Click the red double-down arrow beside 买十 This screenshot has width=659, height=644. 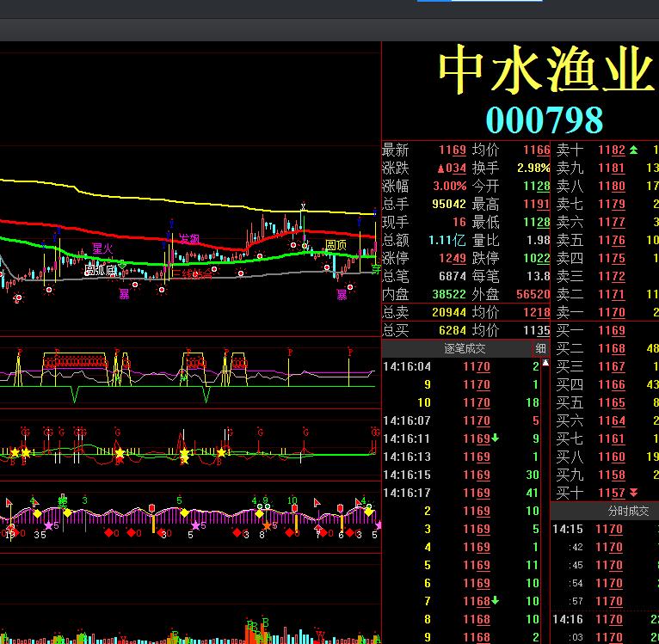tap(633, 493)
